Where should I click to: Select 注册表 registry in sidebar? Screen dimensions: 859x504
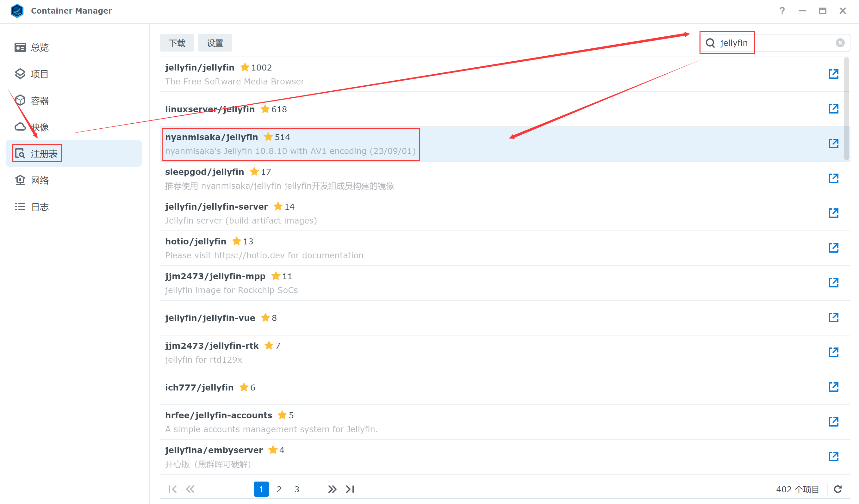(x=74, y=154)
